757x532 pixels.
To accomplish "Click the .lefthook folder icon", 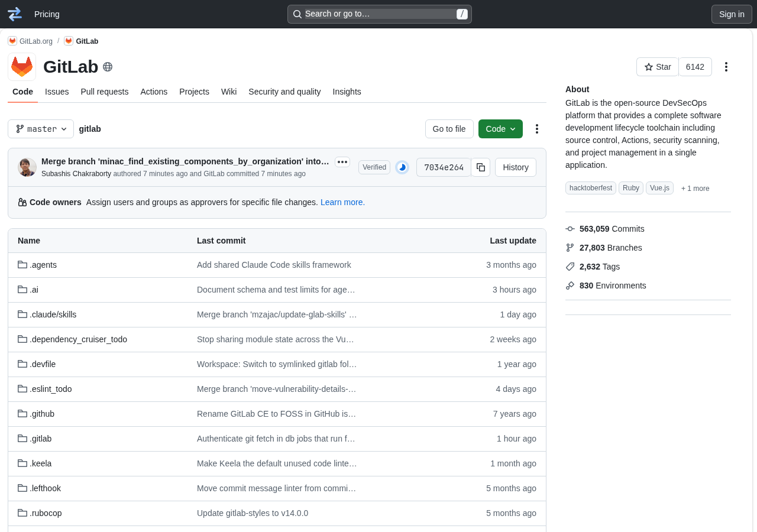I will [22, 488].
